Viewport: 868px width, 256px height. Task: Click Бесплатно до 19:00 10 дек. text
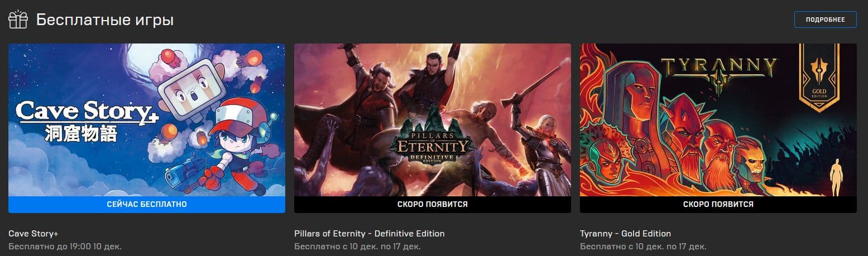(x=65, y=246)
